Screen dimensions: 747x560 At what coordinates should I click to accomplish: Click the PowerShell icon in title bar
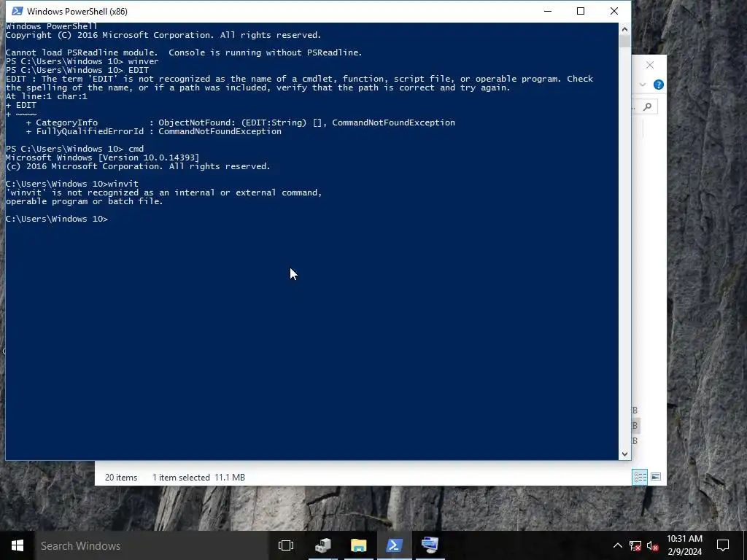pyautogui.click(x=18, y=11)
